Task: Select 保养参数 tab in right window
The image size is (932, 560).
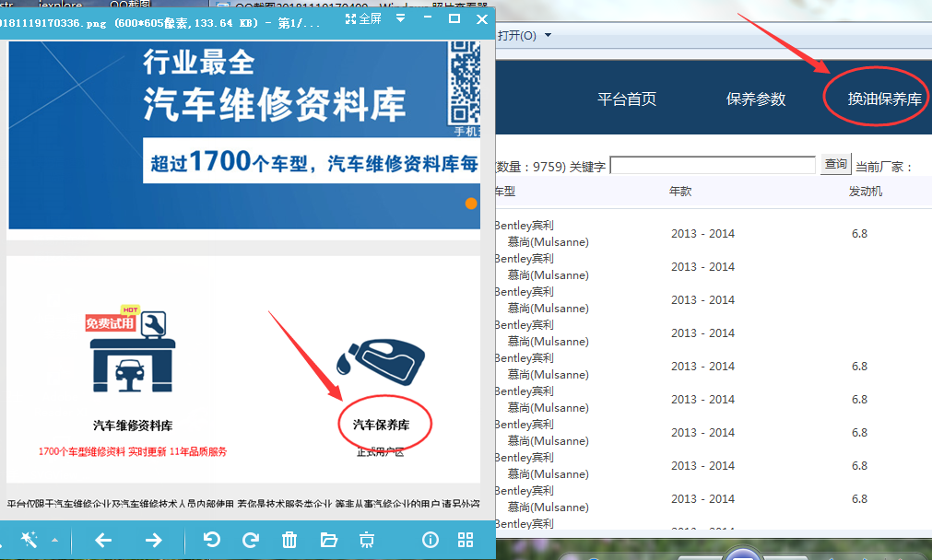Action: [756, 99]
